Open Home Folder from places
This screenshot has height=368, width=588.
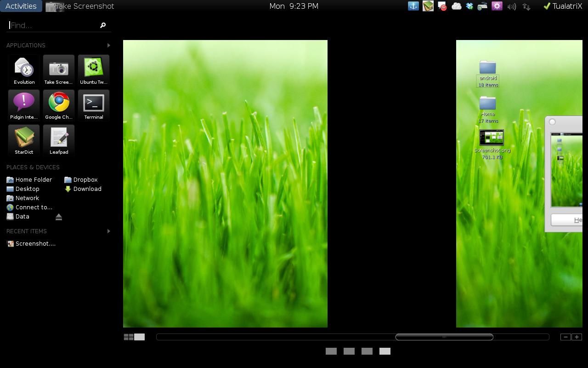tap(33, 180)
